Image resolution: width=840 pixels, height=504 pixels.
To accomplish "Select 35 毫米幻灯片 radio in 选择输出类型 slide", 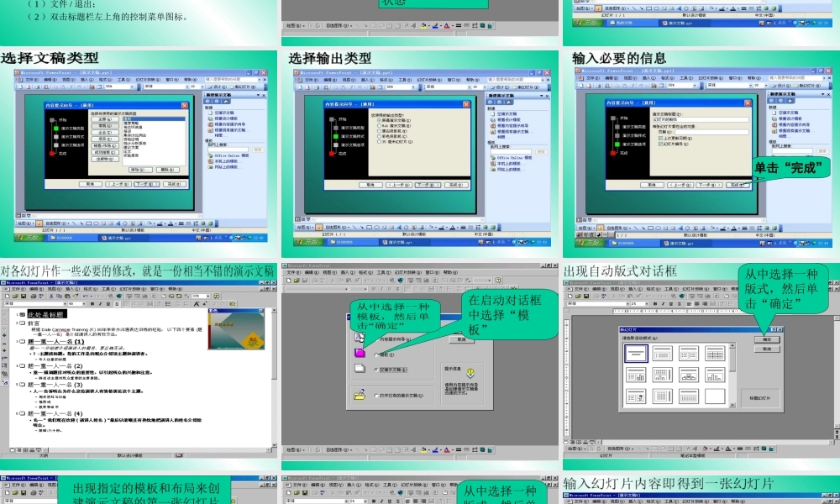I will (380, 142).
